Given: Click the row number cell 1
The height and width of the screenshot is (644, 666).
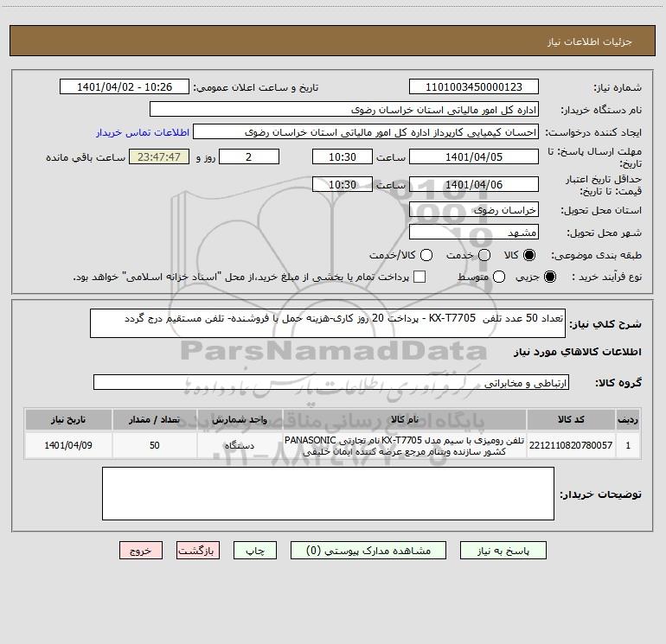Looking at the screenshot, I should click(x=628, y=445).
